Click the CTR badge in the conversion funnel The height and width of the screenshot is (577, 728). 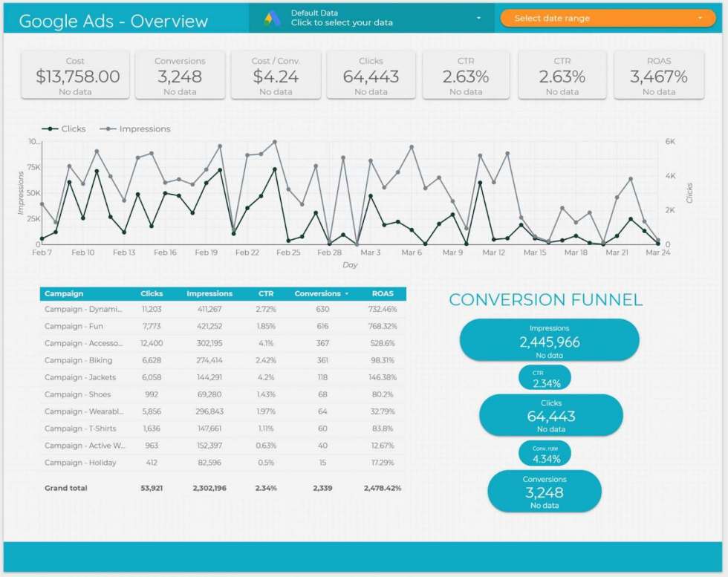544,376
